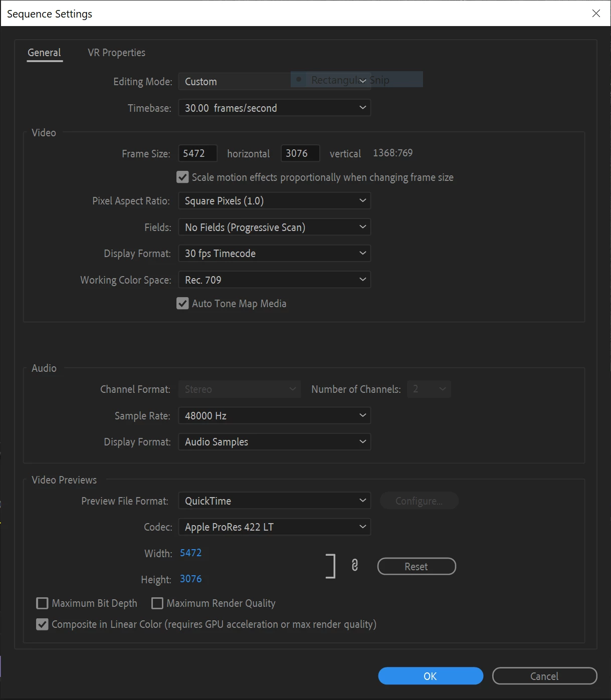Expand the Fields dropdown

(x=274, y=227)
